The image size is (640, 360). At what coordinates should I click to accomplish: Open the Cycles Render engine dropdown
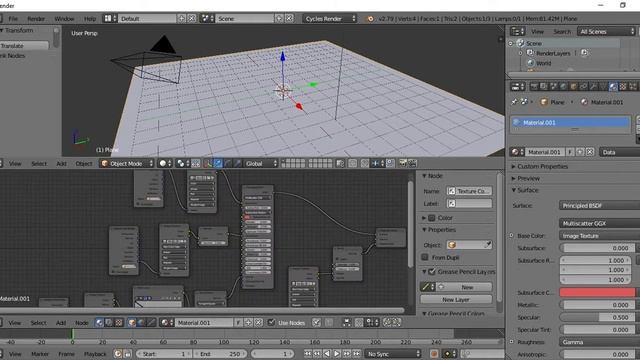coord(329,18)
